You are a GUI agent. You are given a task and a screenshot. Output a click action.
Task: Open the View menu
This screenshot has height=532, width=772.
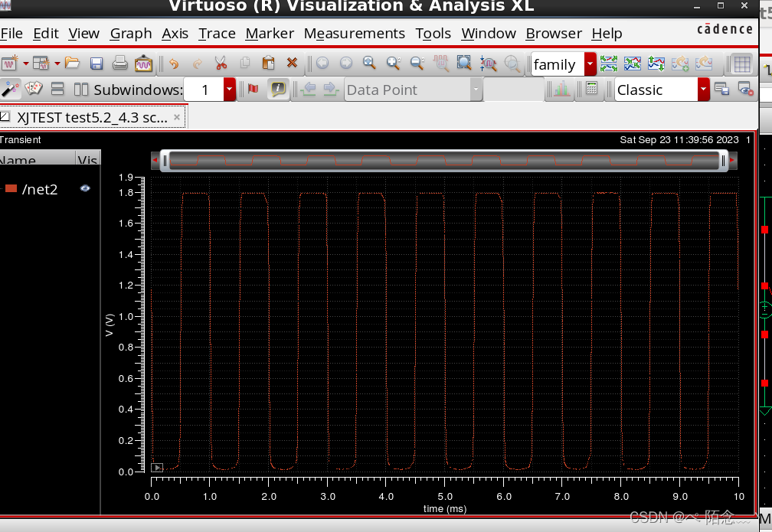[83, 34]
